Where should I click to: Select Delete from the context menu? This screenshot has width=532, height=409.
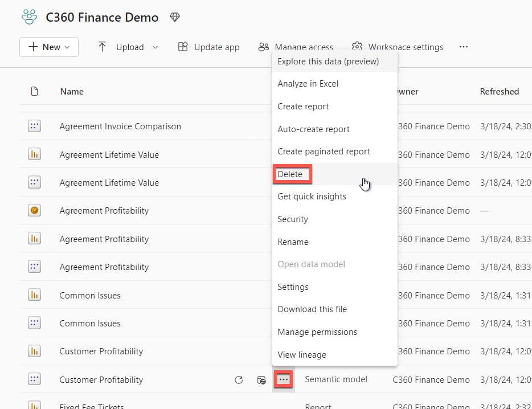[292, 174]
